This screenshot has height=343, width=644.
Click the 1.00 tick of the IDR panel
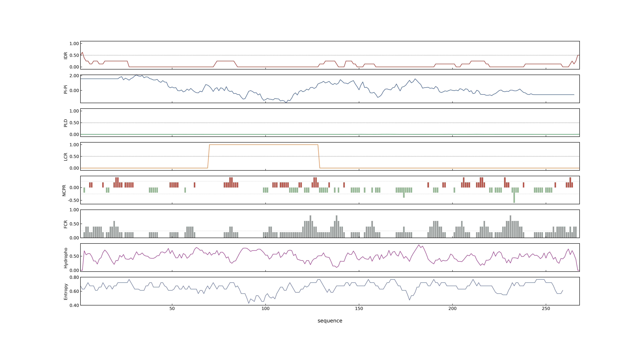(74, 44)
